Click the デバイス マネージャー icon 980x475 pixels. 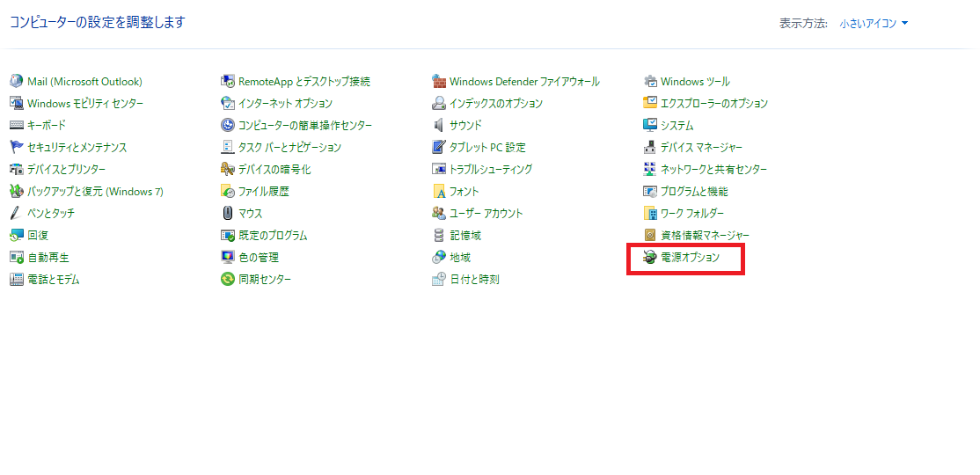coord(650,148)
